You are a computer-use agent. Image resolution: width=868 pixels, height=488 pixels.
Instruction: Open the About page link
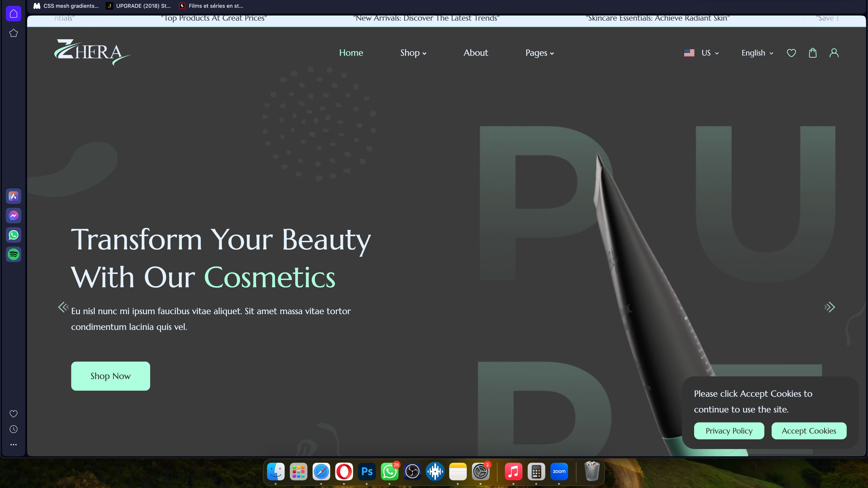(475, 53)
